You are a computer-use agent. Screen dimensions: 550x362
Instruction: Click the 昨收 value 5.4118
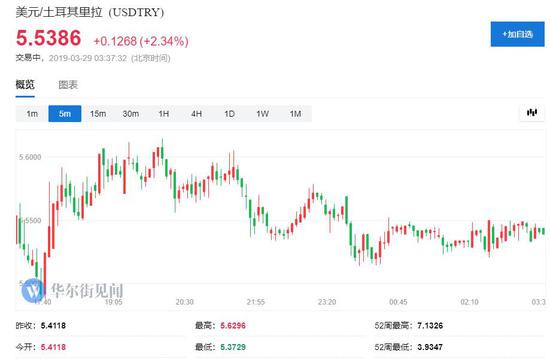[53, 326]
